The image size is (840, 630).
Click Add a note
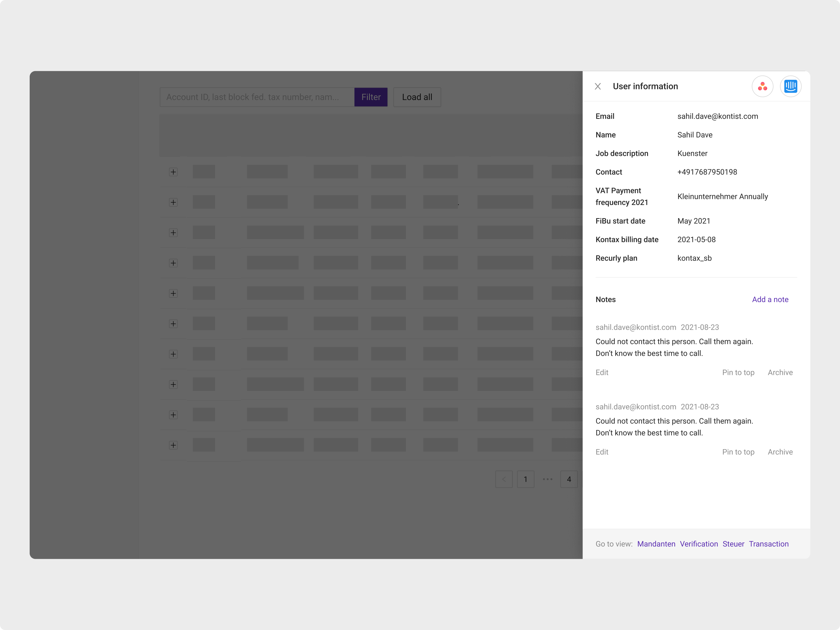pos(770,299)
